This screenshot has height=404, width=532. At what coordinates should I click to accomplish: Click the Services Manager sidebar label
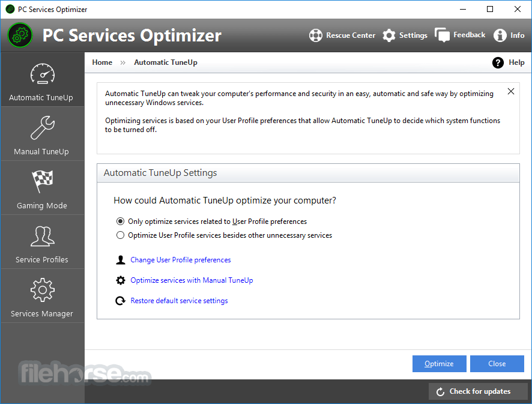tap(42, 314)
